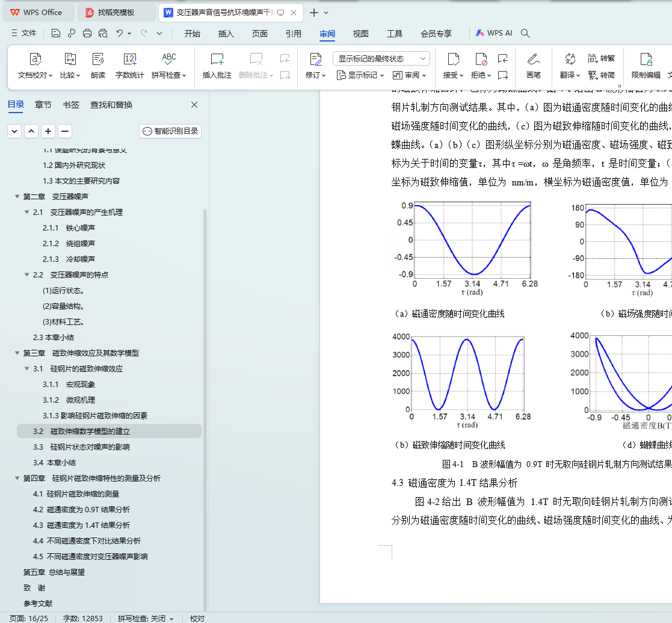This screenshot has width=672, height=623.
Task: Open 会员专享 ribbon tab
Action: [x=436, y=34]
